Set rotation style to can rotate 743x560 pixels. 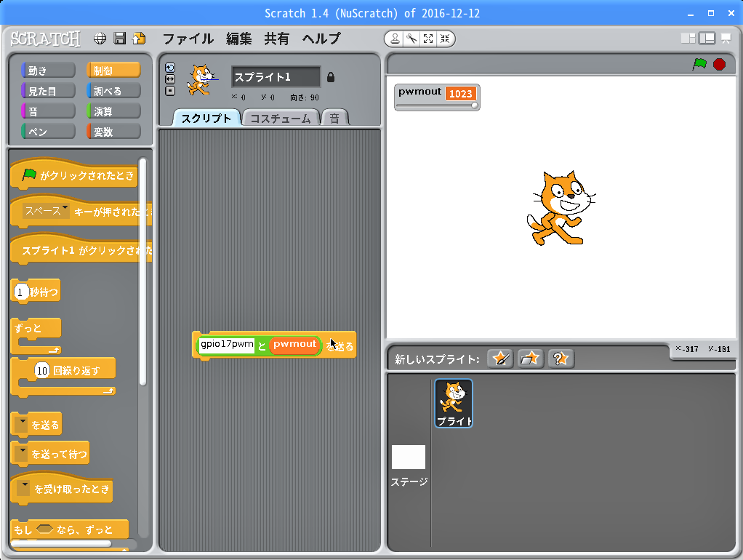coord(170,68)
